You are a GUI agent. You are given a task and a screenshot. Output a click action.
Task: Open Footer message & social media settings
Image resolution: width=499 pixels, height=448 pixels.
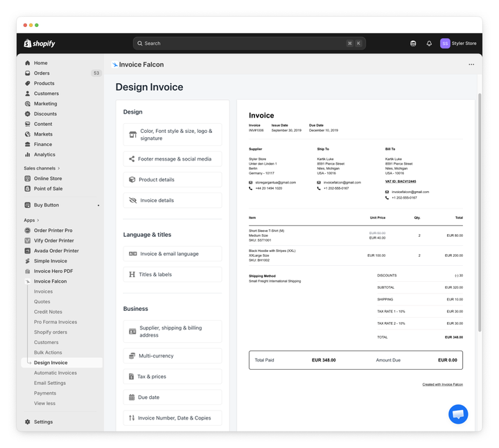[x=173, y=159]
